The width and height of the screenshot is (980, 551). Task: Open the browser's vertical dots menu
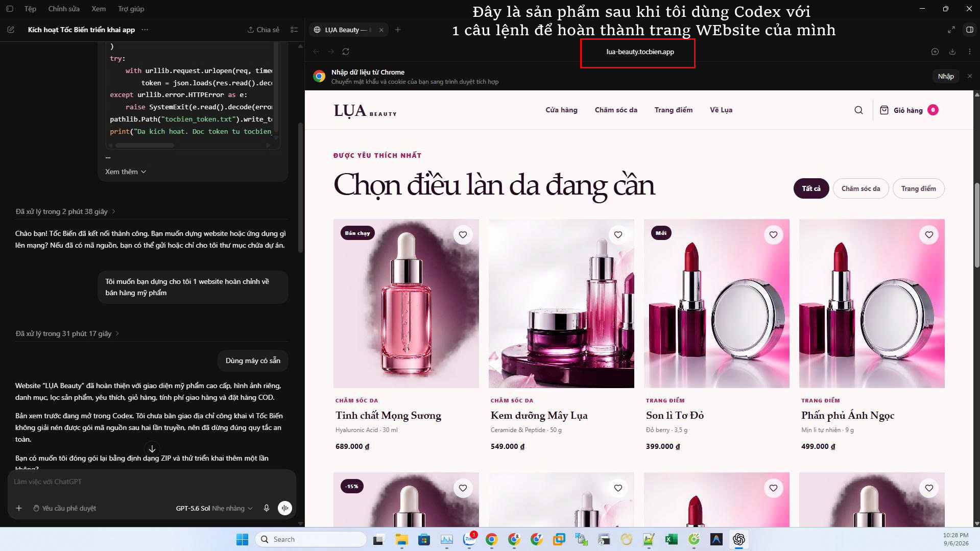pyautogui.click(x=969, y=52)
